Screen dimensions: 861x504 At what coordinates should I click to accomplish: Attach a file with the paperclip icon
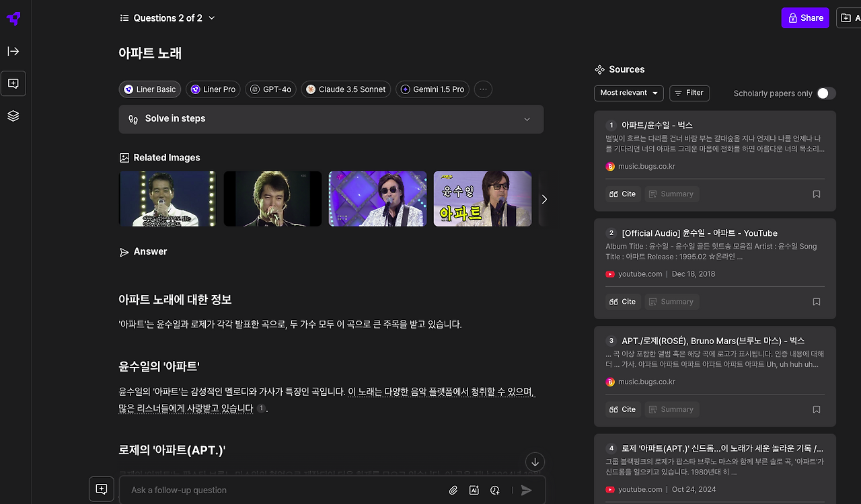[453, 490]
